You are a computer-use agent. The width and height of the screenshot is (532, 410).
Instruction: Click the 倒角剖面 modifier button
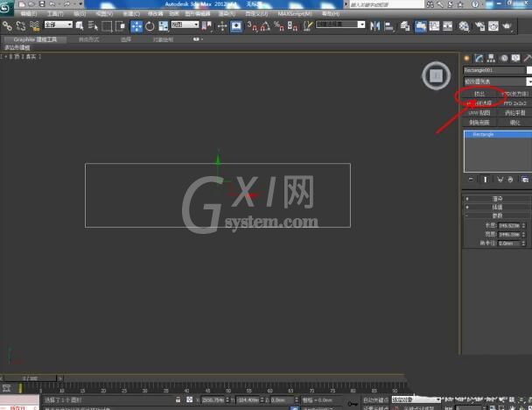click(x=479, y=123)
